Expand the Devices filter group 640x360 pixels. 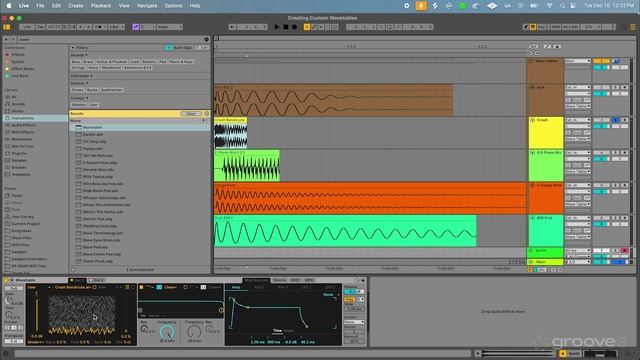pos(79,83)
